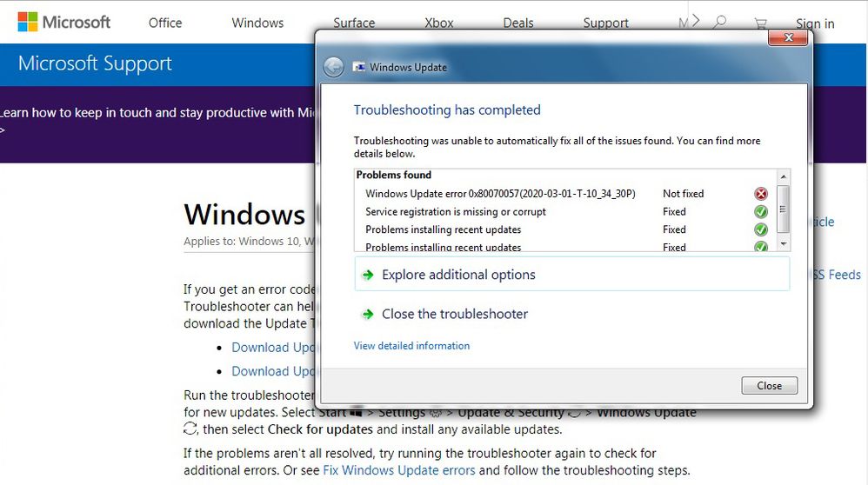This screenshot has height=485, width=868.
Task: Open the Deals menu item
Action: [x=518, y=23]
